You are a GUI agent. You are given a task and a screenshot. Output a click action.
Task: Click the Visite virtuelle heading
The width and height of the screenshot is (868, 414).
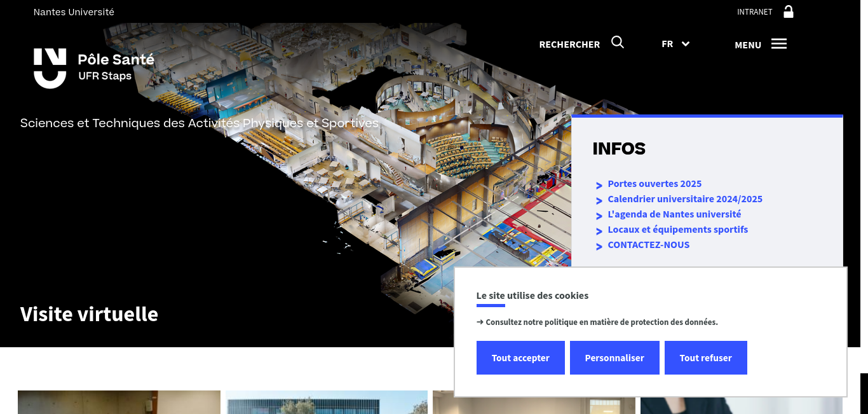pos(89,314)
